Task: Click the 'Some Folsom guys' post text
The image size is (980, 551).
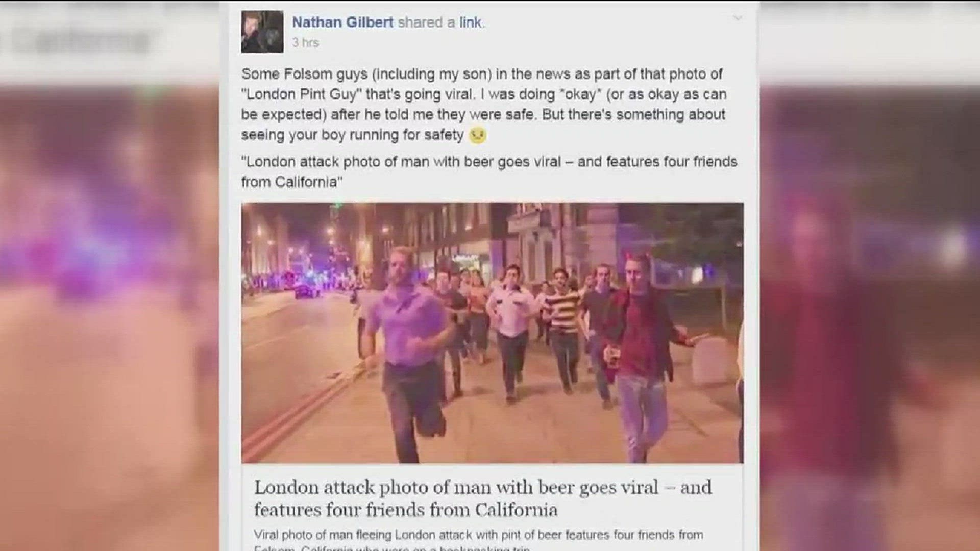Action: [x=484, y=104]
